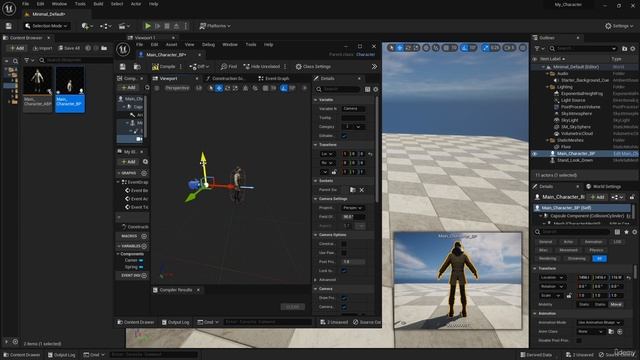Select the scale tool in Blueprint viewport

pos(236,88)
